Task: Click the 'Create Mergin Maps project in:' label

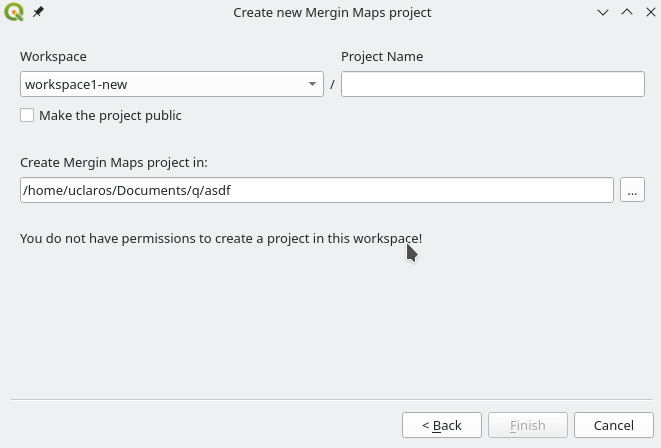Action: click(x=114, y=163)
